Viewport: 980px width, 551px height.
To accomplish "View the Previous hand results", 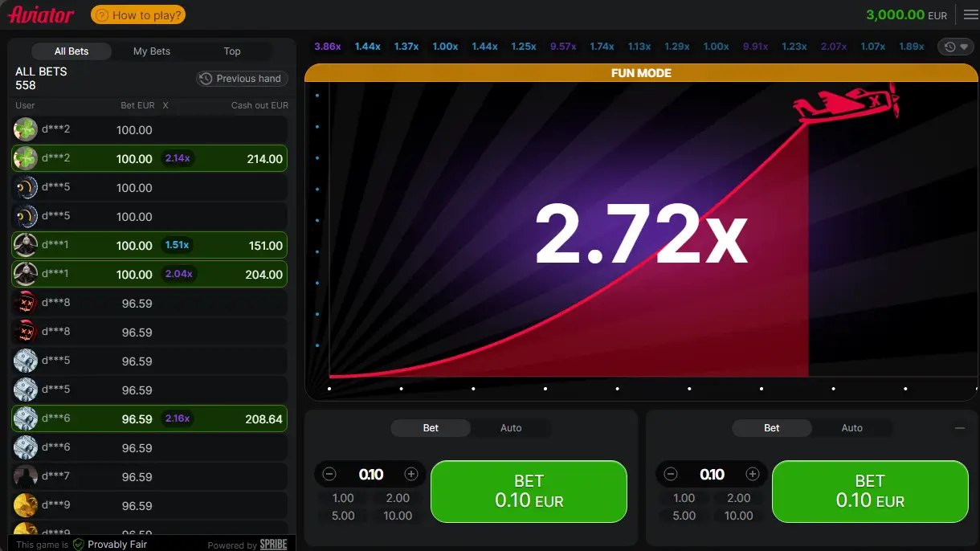I will (x=241, y=79).
